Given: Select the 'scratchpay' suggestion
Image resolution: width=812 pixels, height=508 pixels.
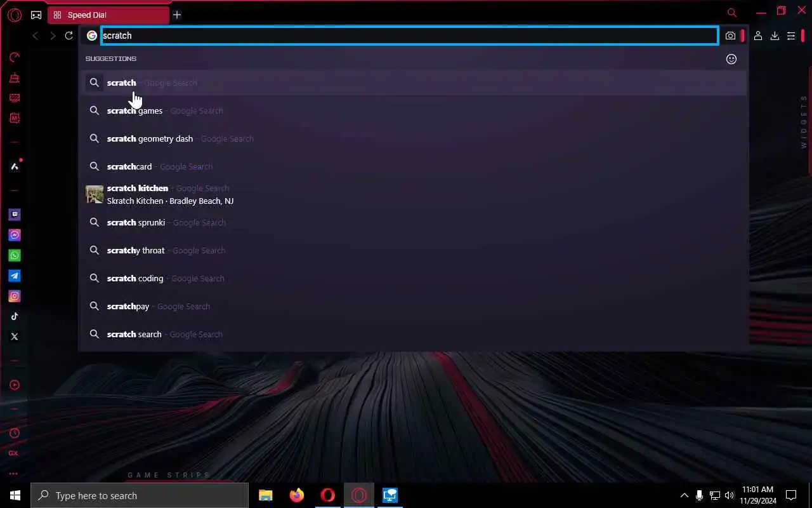Looking at the screenshot, I should [x=414, y=306].
